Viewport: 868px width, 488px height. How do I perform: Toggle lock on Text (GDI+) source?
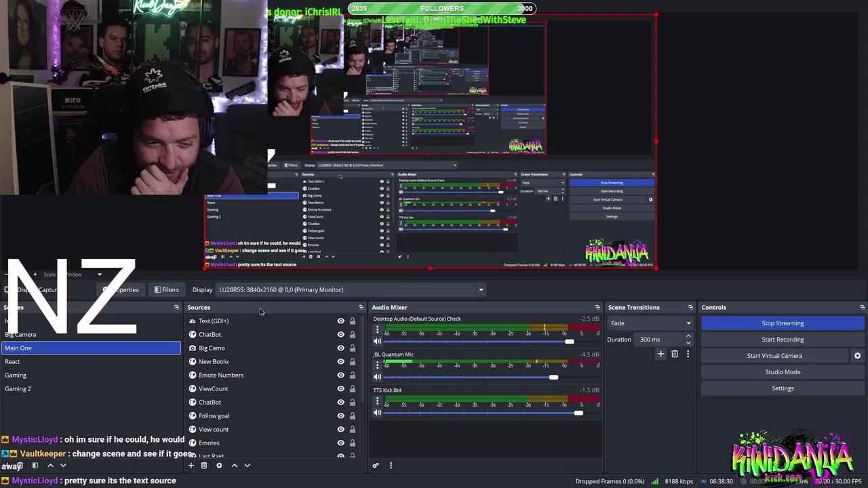[x=353, y=321]
